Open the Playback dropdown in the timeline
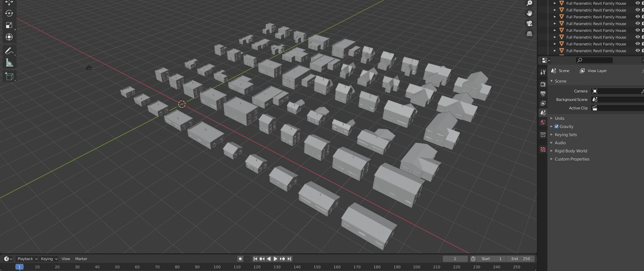This screenshot has height=271, width=644. (x=27, y=259)
